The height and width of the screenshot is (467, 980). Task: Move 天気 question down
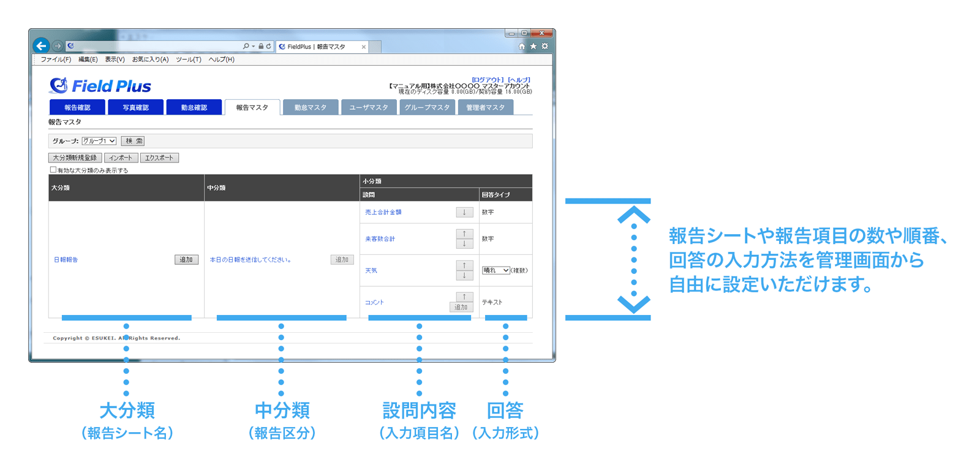464,275
